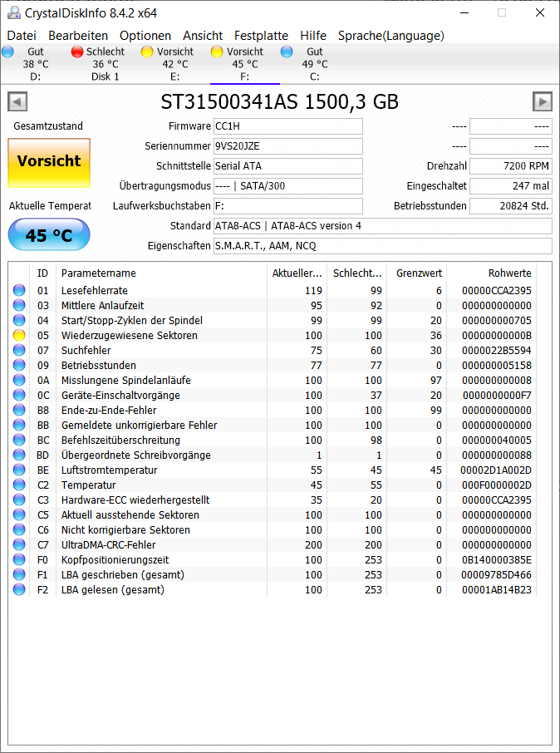
Task: Click the Eigenschaften field S.M.A.R.T., AAM, NCQ
Action: point(383,246)
